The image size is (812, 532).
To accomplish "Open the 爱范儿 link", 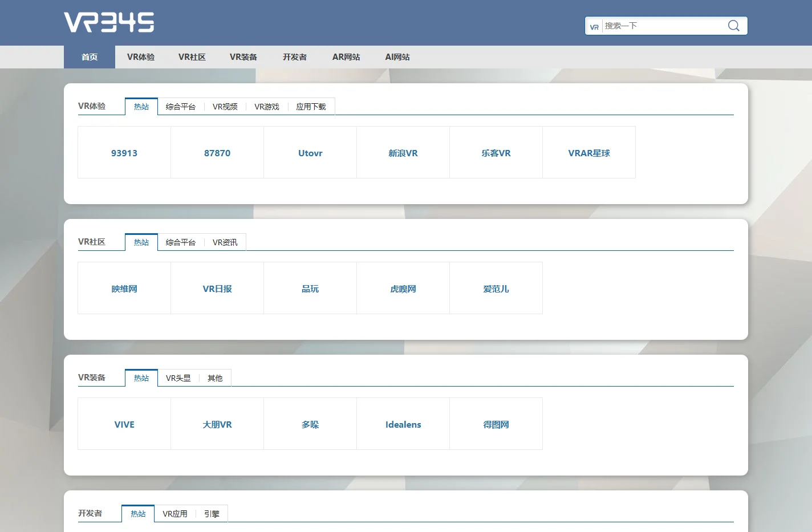I will click(496, 289).
